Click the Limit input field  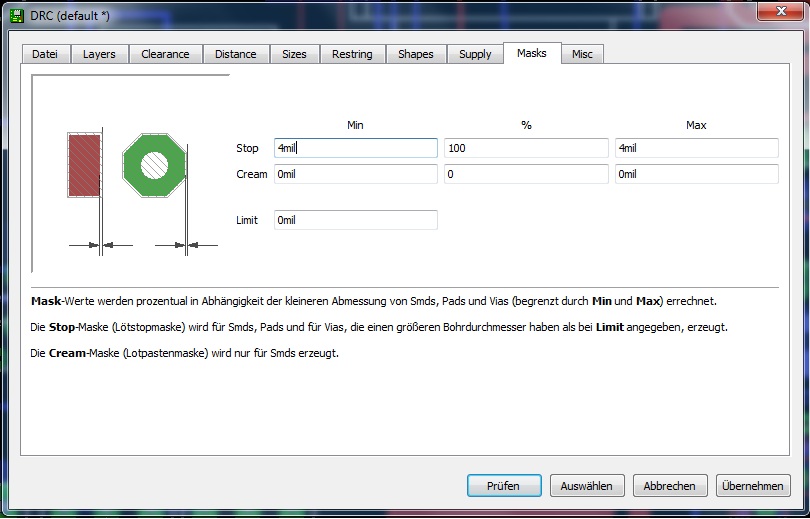356,220
